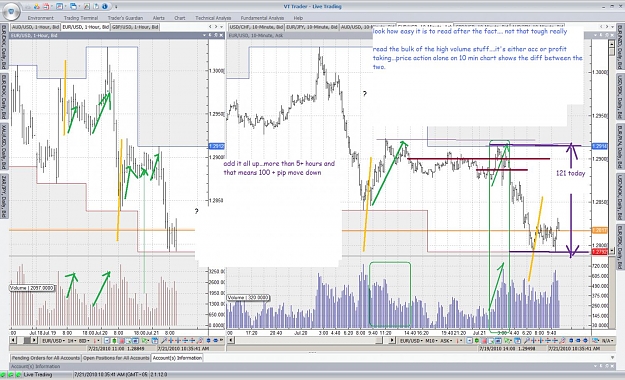Open left chart tab list dropdown arrow
The image size is (625, 380).
[222, 27]
